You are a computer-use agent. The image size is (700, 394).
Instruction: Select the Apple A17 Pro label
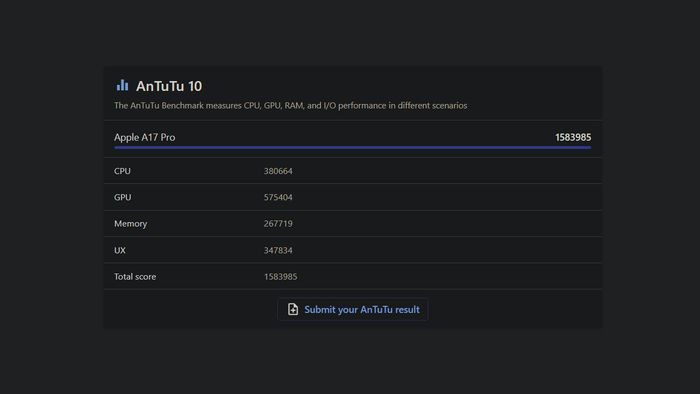145,137
